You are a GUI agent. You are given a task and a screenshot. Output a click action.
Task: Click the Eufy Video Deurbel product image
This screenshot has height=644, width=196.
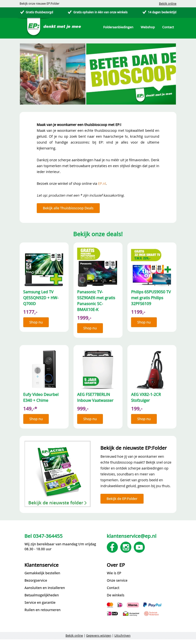pyautogui.click(x=44, y=369)
